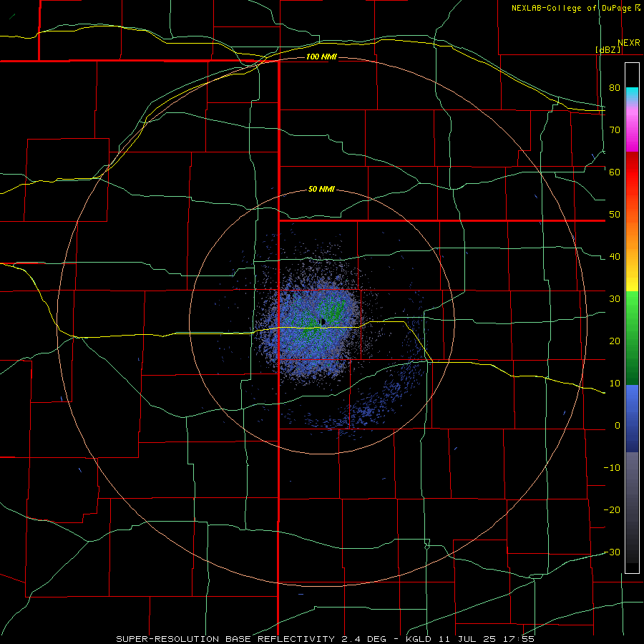This screenshot has height=644, width=644.
Task: Click the blue band of the color bar
Action: (x=632, y=419)
